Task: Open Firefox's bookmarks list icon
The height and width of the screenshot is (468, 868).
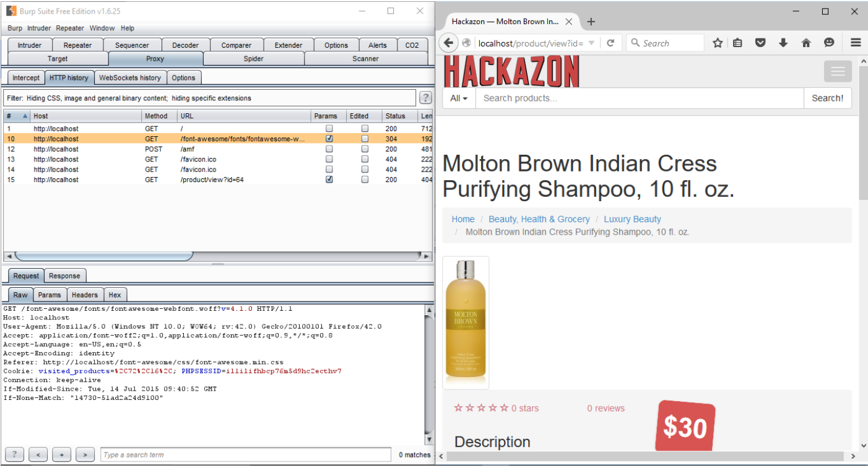Action: click(737, 43)
